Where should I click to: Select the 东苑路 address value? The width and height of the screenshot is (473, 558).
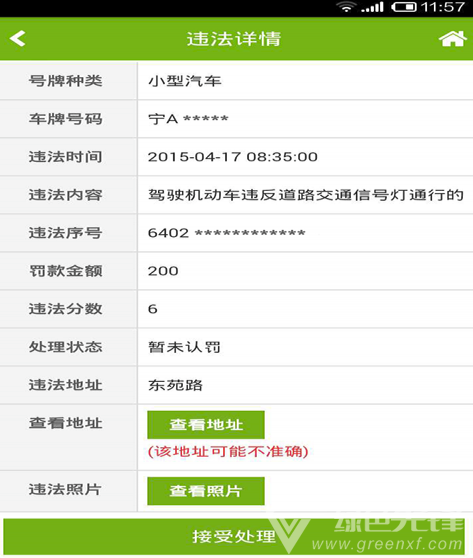pyautogui.click(x=175, y=385)
